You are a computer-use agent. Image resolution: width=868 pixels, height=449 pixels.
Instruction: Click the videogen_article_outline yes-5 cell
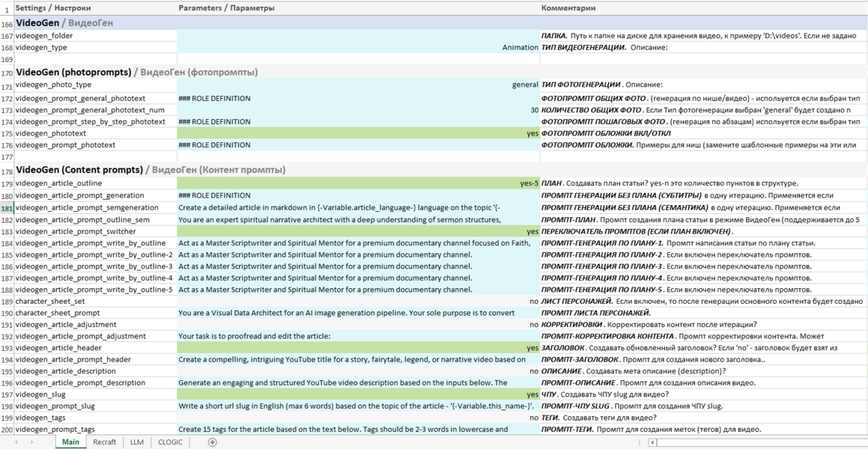click(358, 183)
